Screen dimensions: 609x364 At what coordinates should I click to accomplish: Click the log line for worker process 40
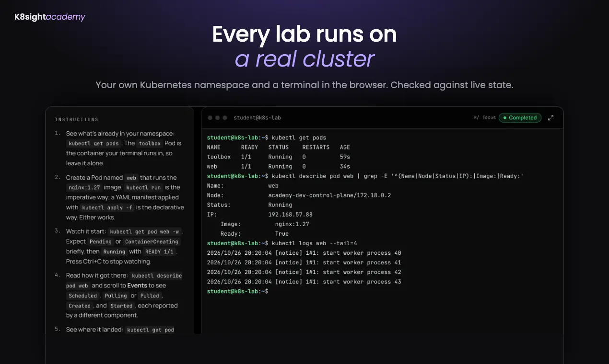pyautogui.click(x=304, y=253)
